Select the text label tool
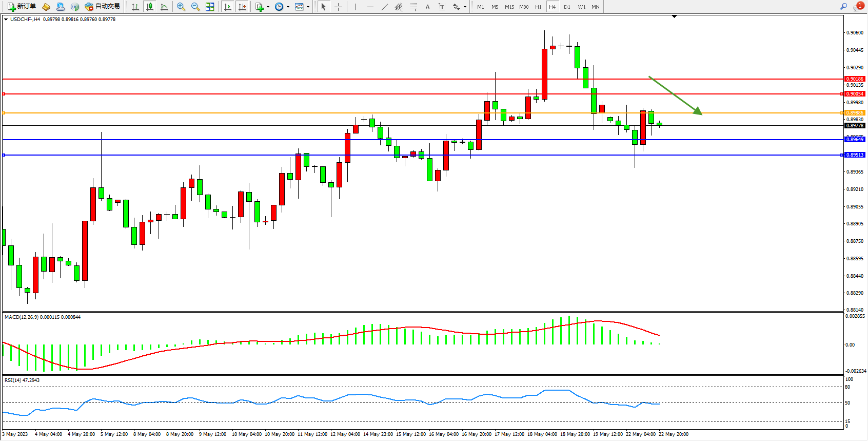868x441 pixels. (427, 7)
